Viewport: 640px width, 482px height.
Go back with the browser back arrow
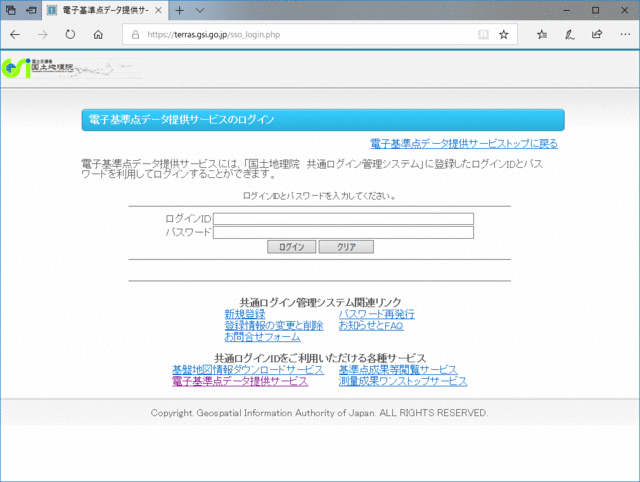coord(15,35)
